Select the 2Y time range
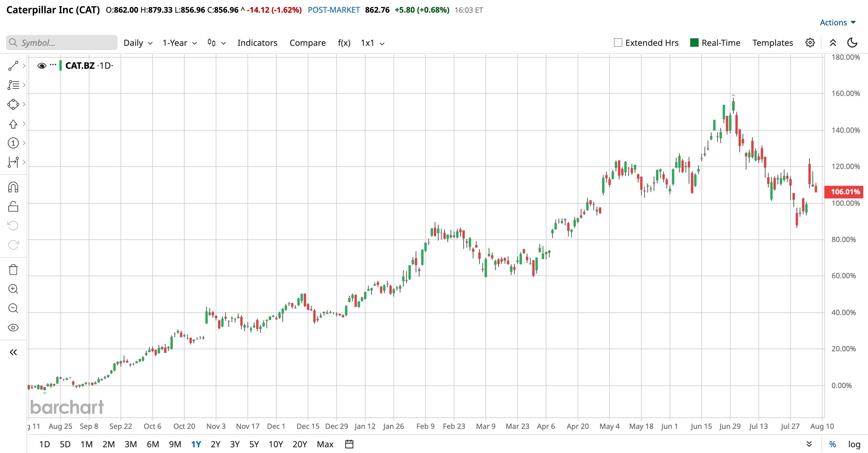The image size is (868, 453). tap(215, 444)
